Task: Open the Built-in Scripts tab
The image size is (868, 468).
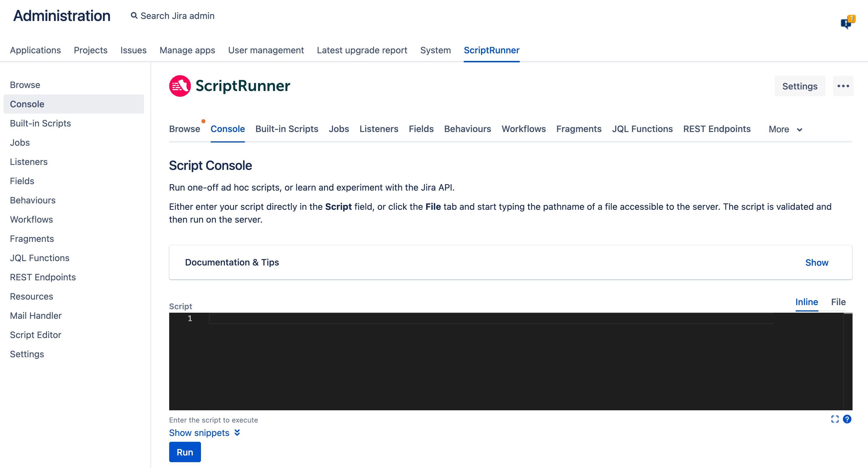Action: coord(287,129)
